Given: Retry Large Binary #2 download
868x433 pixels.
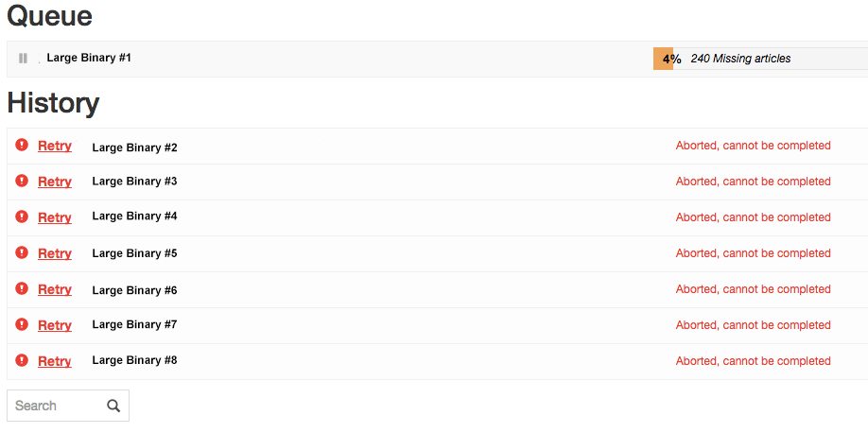Looking at the screenshot, I should click(x=54, y=147).
